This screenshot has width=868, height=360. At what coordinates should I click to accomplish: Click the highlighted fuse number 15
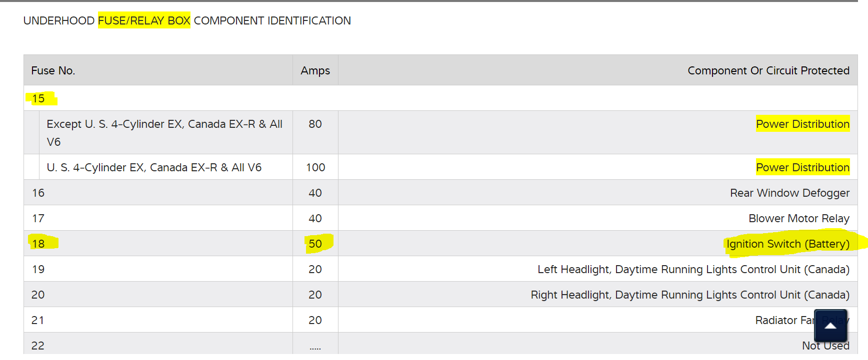point(38,98)
